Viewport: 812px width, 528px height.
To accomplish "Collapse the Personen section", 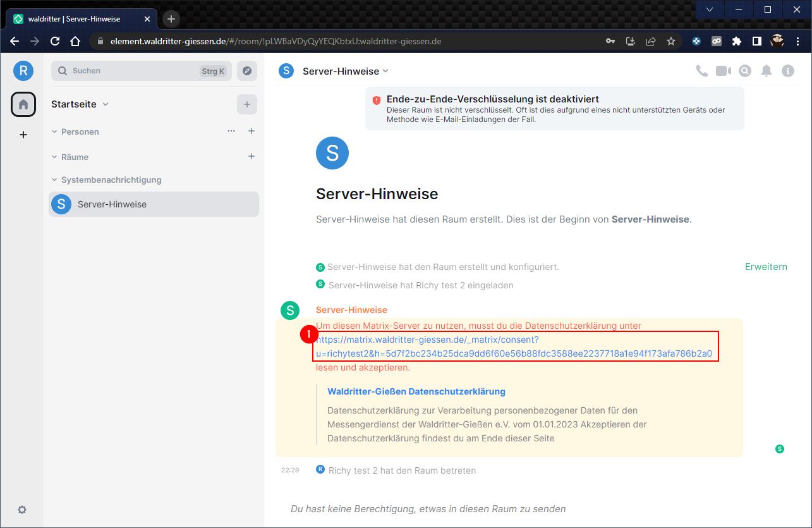I will click(x=54, y=132).
